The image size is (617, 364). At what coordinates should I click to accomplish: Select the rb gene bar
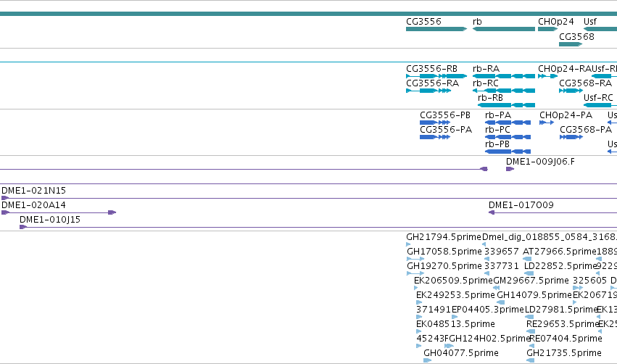tap(504, 29)
